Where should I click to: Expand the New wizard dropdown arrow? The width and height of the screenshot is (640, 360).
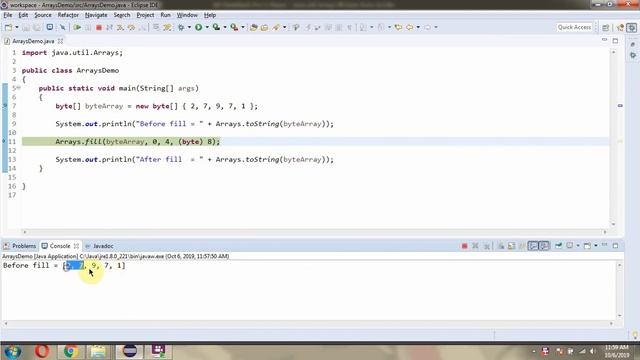[x=17, y=27]
